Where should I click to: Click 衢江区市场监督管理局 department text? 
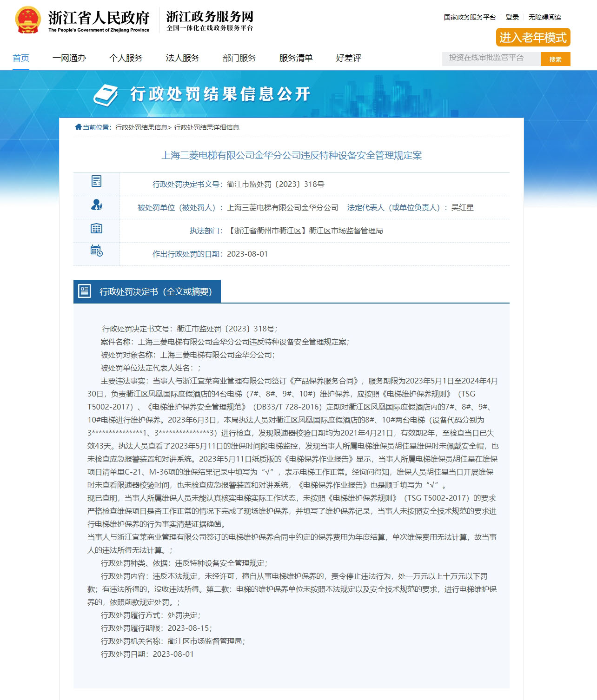pos(346,231)
